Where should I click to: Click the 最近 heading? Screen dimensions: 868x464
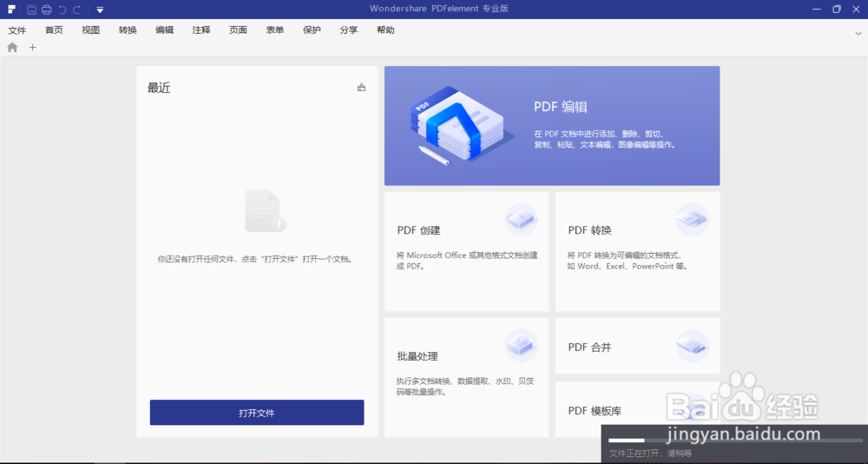(x=159, y=88)
